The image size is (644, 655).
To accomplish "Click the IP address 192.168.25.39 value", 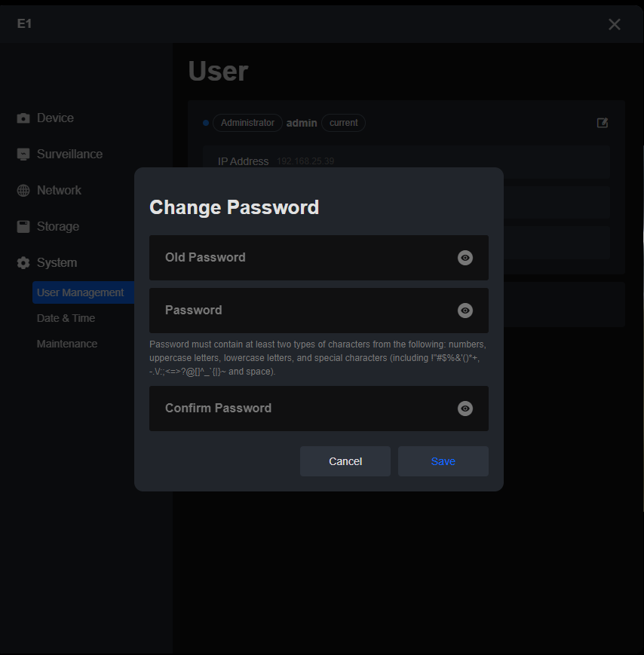I will pyautogui.click(x=305, y=161).
